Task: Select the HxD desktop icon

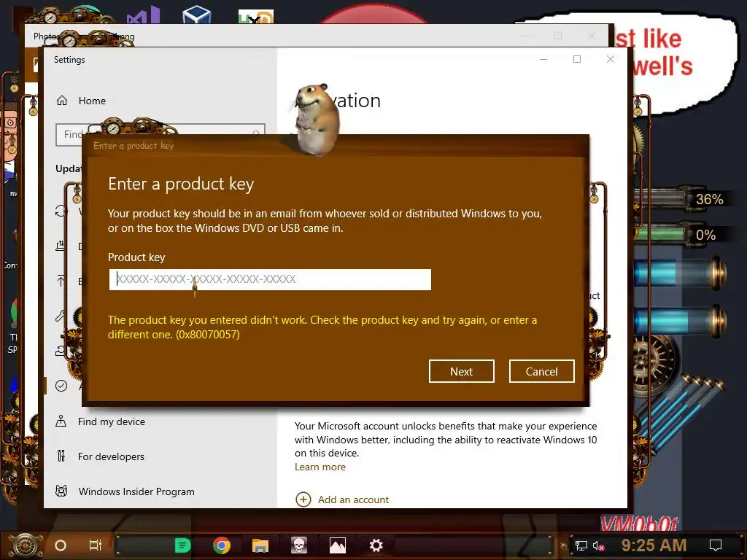Action: tap(256, 17)
